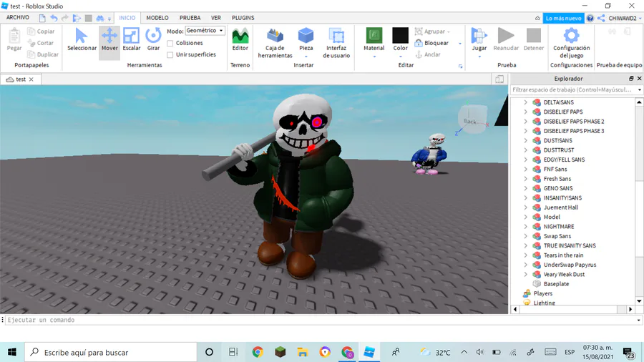The width and height of the screenshot is (644, 362).
Task: Open Caja de herramientas toolbox
Action: point(275,43)
